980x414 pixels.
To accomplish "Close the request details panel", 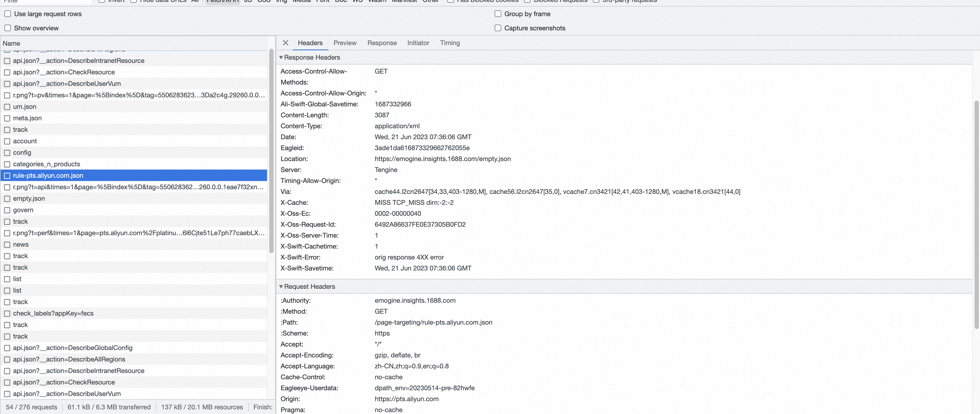I will (285, 43).
